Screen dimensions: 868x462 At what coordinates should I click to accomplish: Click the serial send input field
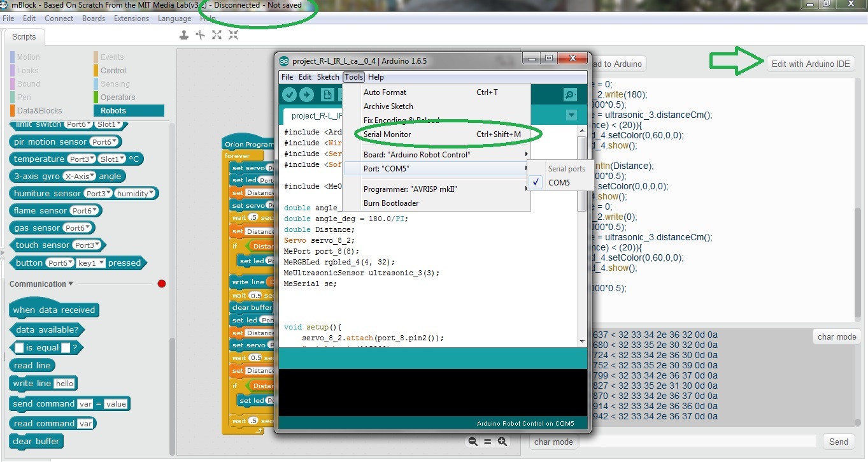point(698,442)
